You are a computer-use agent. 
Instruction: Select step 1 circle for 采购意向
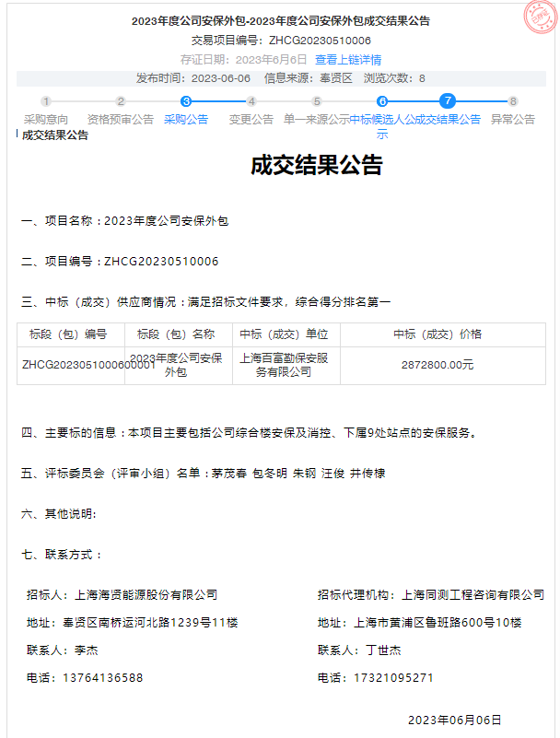point(46,101)
